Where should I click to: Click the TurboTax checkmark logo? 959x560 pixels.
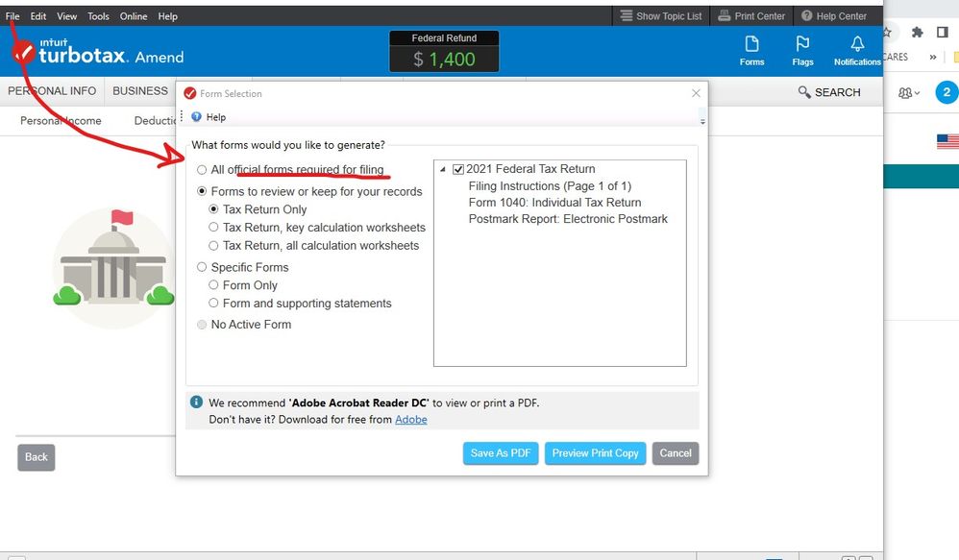tap(23, 53)
